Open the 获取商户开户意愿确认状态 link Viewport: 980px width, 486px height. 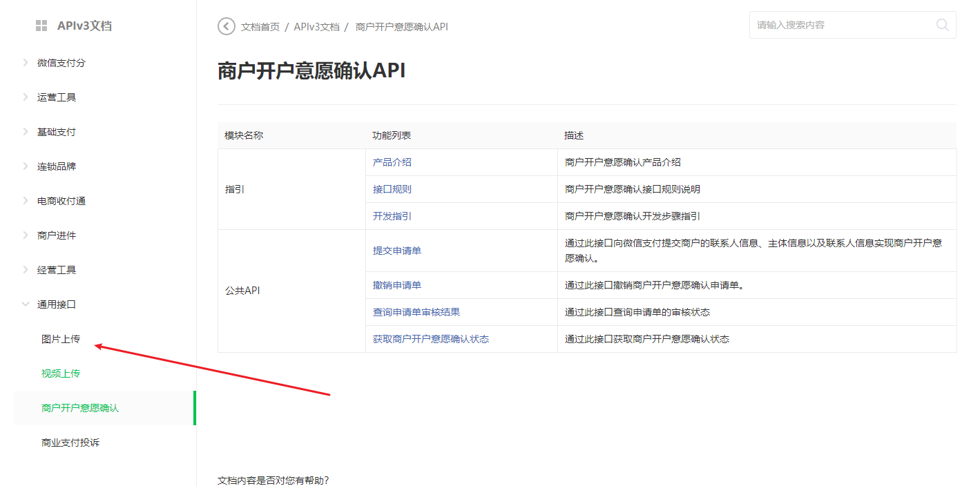pos(431,339)
